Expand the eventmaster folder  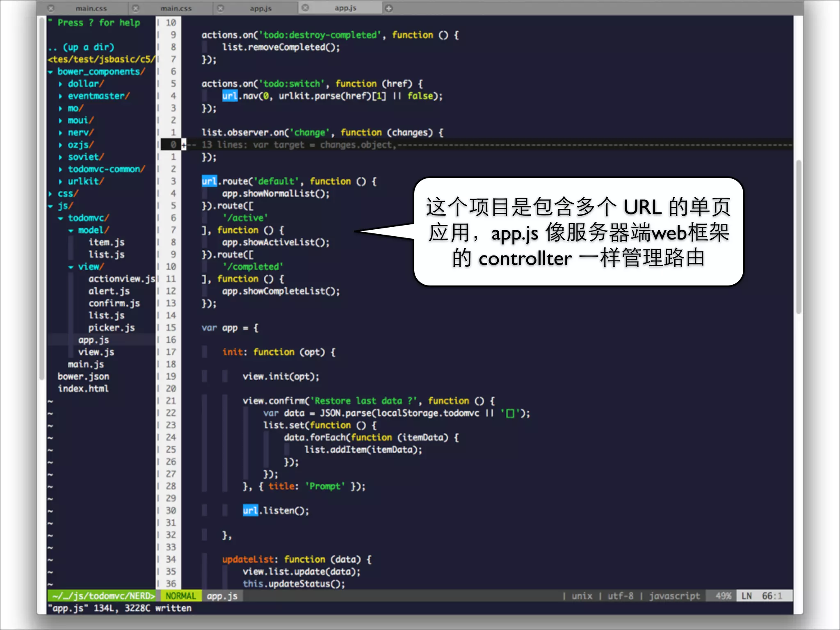click(x=61, y=96)
